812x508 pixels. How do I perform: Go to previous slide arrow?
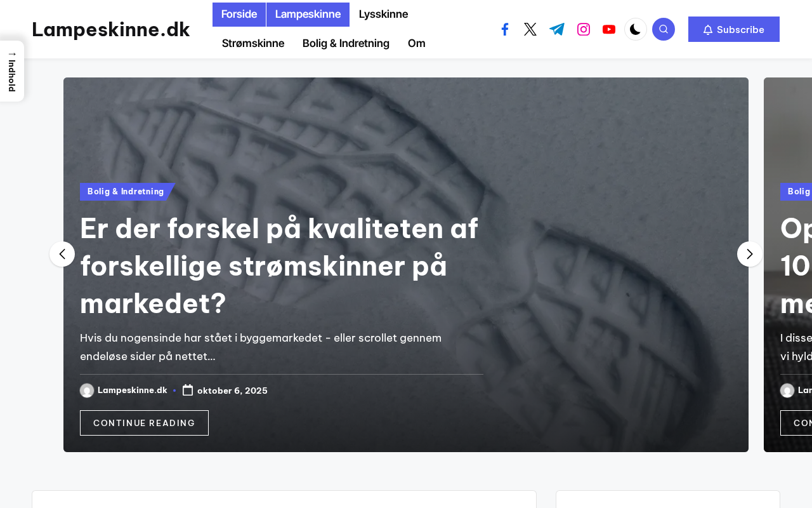[62, 254]
